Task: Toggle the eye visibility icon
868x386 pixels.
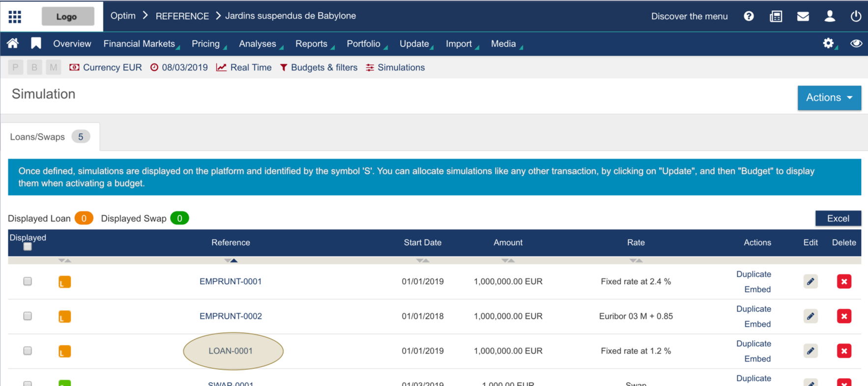Action: (856, 43)
